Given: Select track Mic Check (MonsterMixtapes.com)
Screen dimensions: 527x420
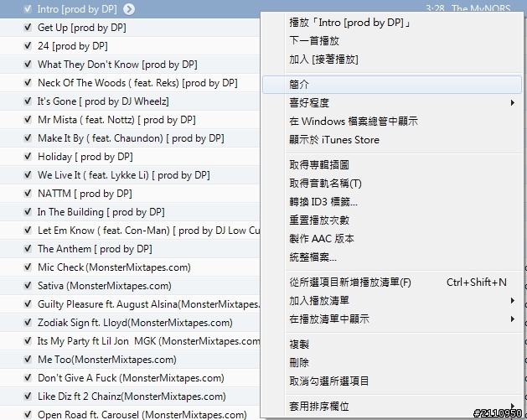Looking at the screenshot, I should click(x=114, y=267).
